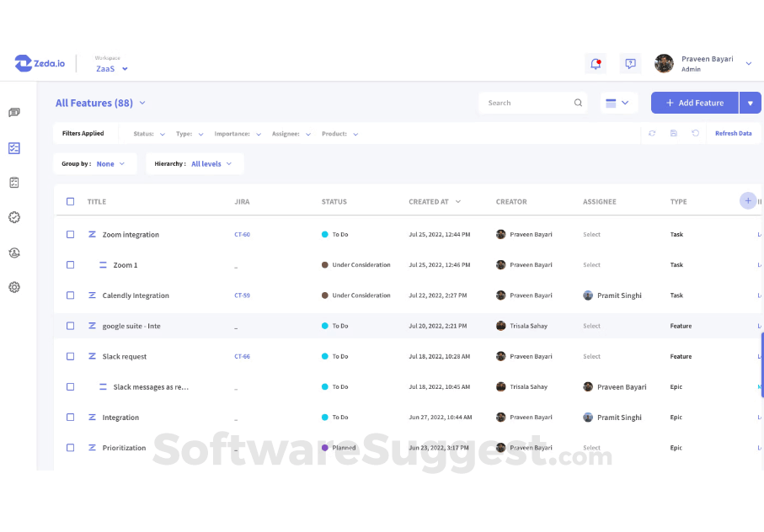Open the clipboard notes icon in sidebar

13,182
